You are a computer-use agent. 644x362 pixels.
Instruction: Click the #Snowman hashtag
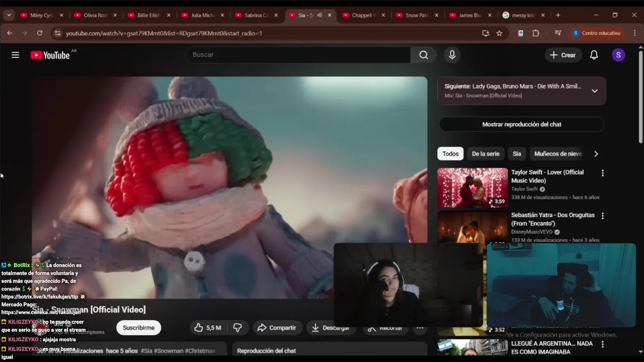pos(169,351)
